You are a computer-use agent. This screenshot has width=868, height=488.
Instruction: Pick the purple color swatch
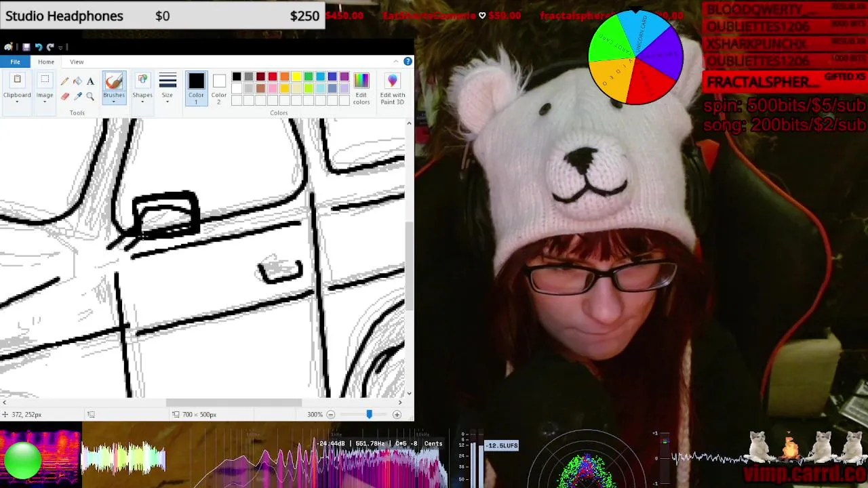coord(344,77)
